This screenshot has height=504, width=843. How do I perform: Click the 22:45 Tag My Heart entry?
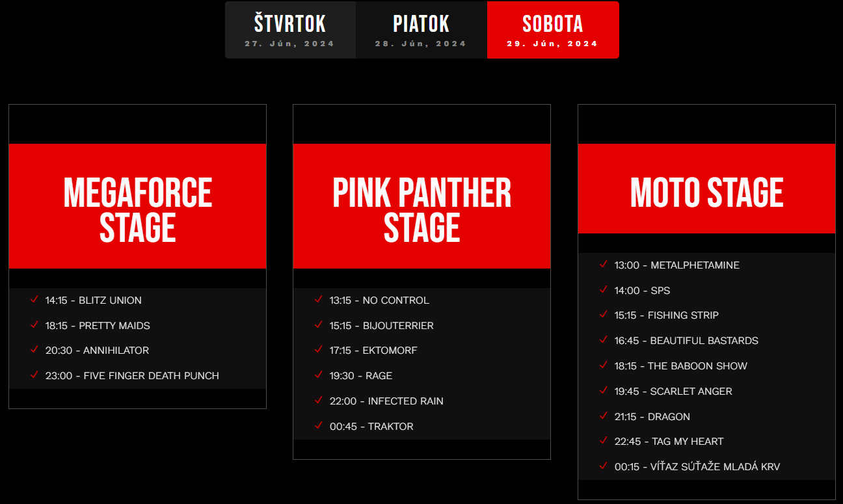point(669,442)
